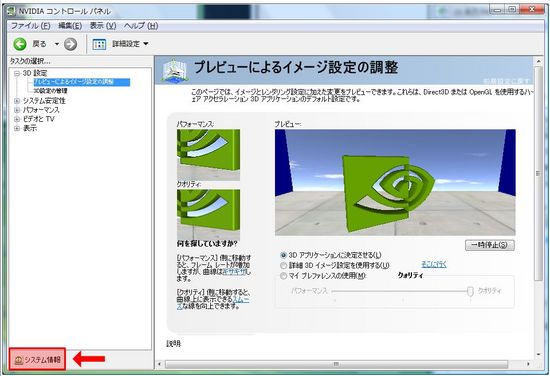The width and height of the screenshot is (550, 376).
Task: Click the クオリティ preview thumbnail
Action: (x=208, y=214)
